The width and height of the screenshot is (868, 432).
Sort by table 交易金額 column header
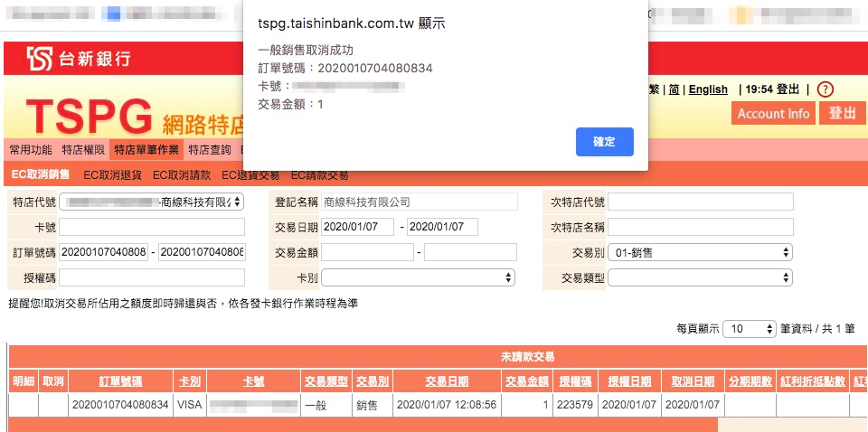coord(526,381)
